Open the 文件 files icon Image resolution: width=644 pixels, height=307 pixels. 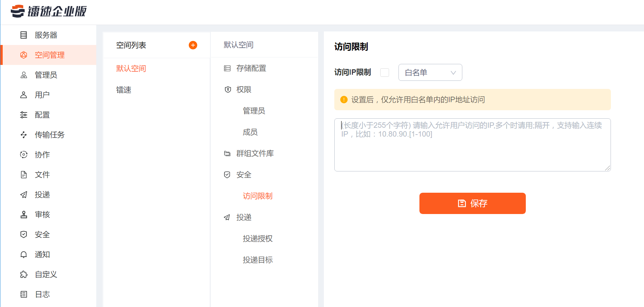point(24,174)
